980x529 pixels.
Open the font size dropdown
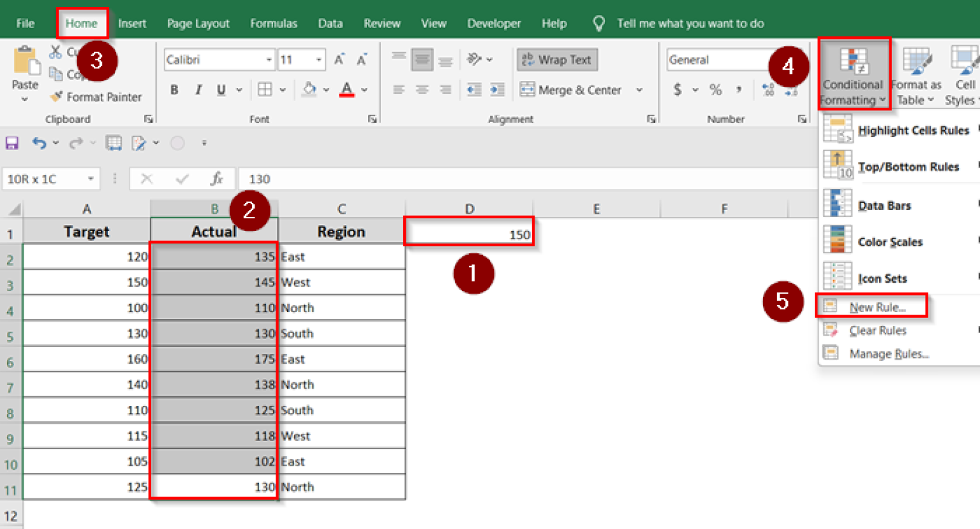coord(319,59)
